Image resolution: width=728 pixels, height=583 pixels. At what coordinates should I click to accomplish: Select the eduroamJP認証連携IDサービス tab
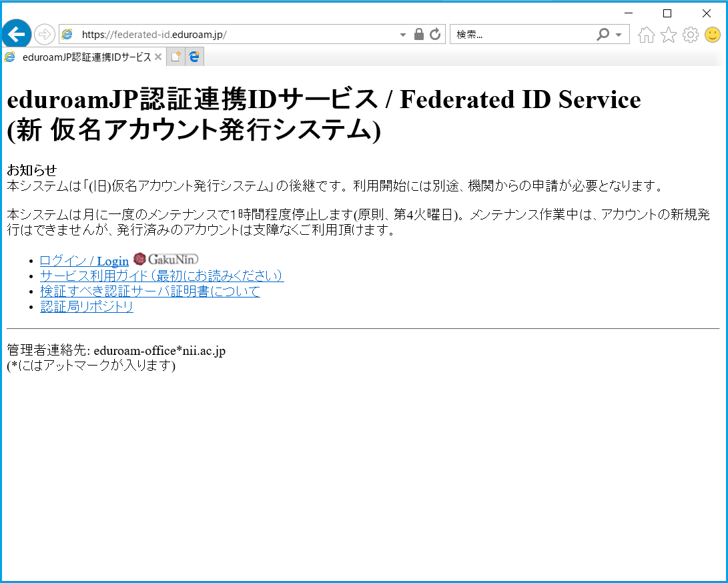coord(83,57)
